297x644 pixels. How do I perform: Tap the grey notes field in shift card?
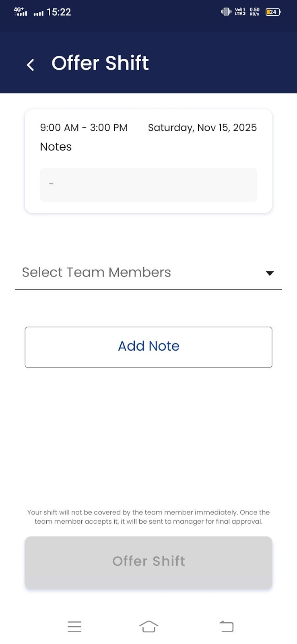point(148,185)
